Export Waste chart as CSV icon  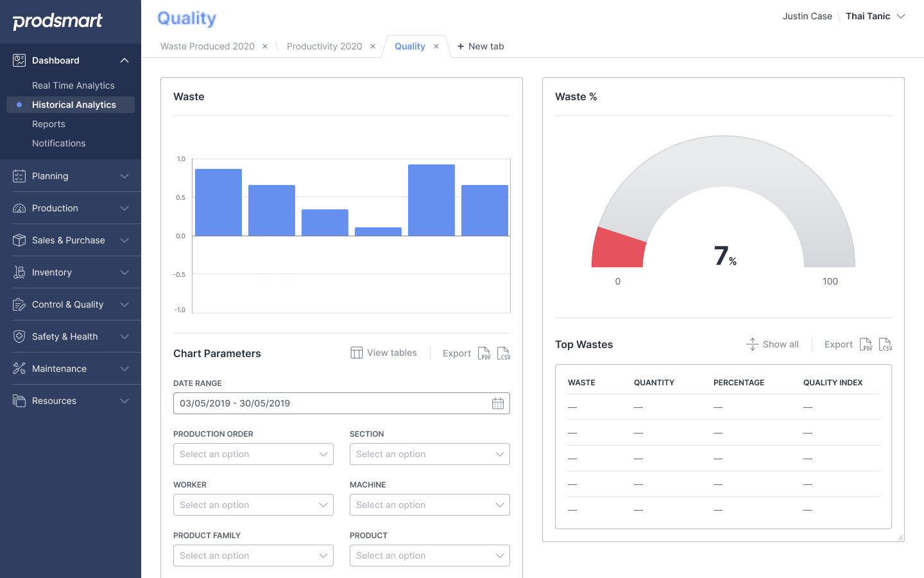pos(504,353)
